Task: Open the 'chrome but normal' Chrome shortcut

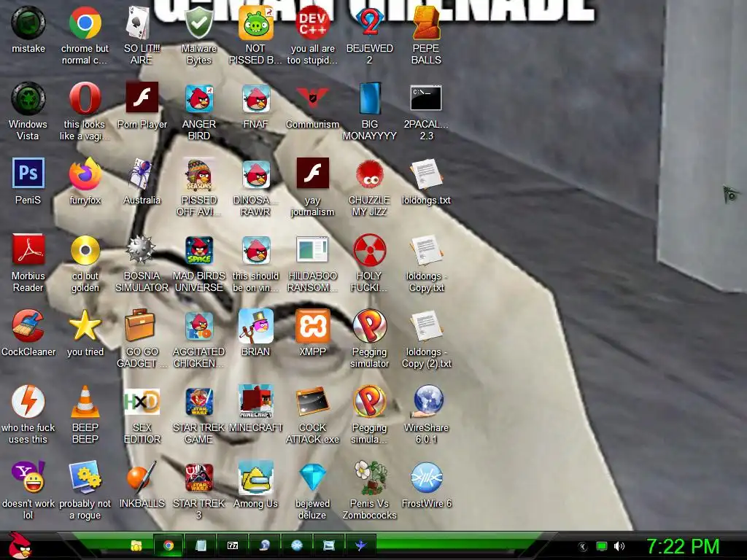Action: [x=85, y=23]
